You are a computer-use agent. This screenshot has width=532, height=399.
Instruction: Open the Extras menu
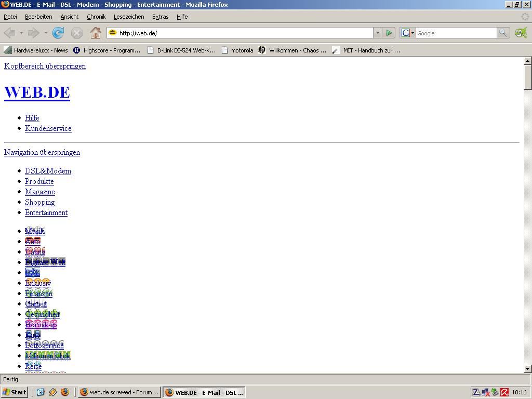160,17
